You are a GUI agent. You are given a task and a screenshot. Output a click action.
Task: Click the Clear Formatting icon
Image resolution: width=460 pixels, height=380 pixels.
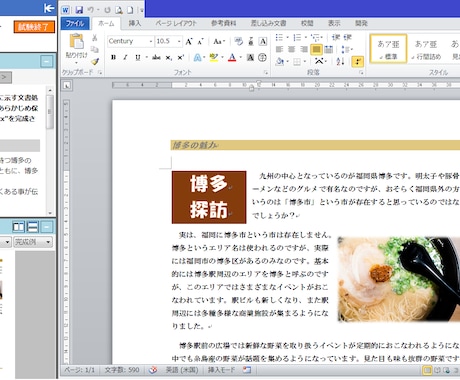[238, 41]
